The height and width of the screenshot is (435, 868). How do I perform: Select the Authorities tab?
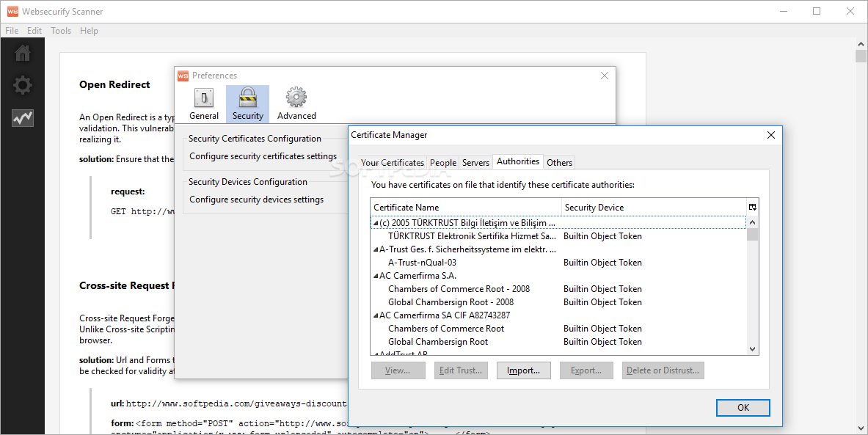click(517, 161)
